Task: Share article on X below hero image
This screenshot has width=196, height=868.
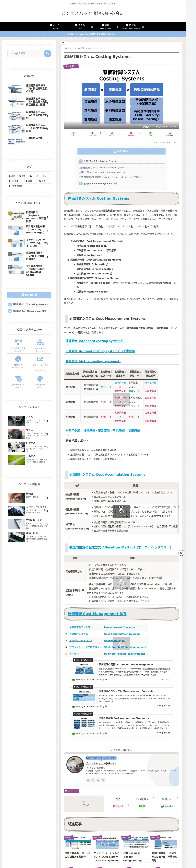Action: coord(73,134)
